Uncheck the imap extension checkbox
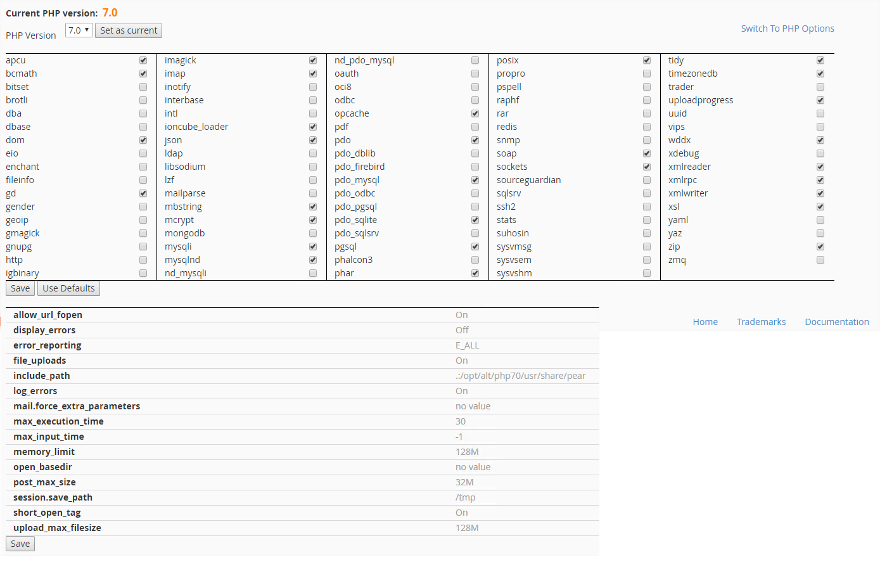880x588 pixels. pyautogui.click(x=313, y=73)
